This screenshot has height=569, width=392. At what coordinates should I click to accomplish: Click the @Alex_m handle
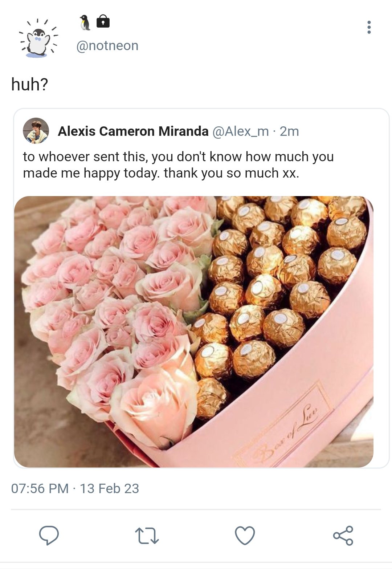click(x=240, y=131)
